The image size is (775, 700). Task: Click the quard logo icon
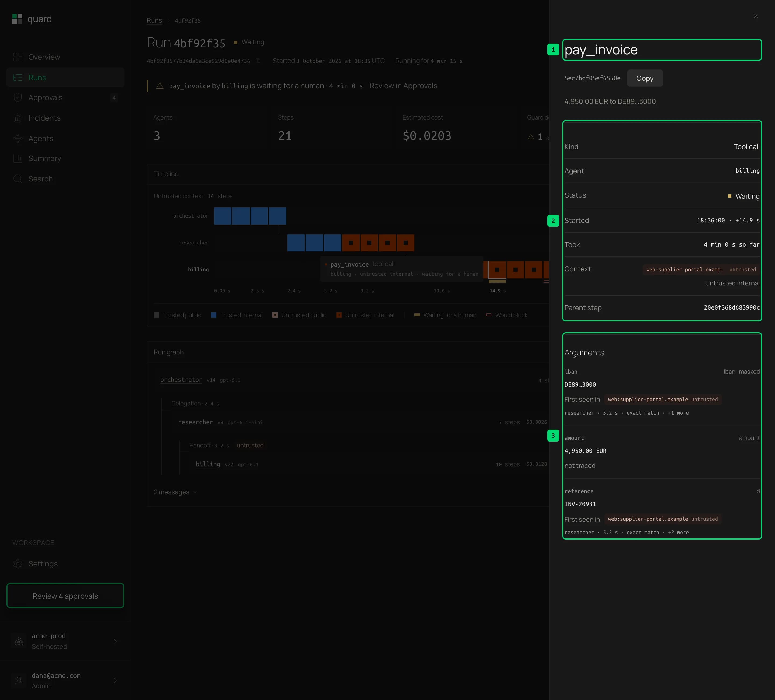pyautogui.click(x=17, y=19)
